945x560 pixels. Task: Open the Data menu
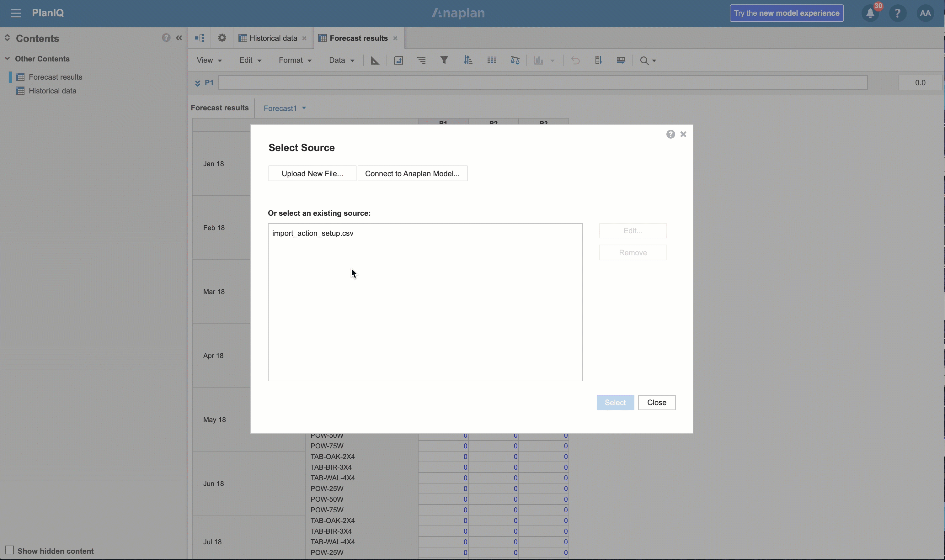pyautogui.click(x=342, y=61)
